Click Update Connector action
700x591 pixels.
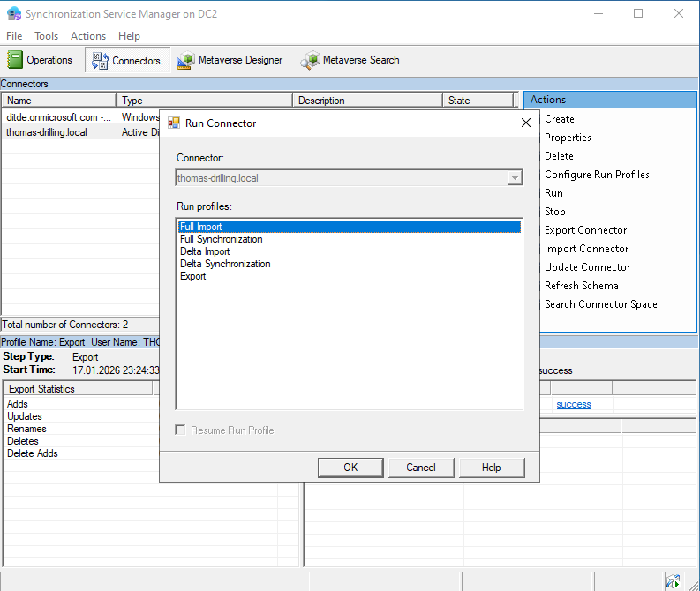click(x=588, y=267)
